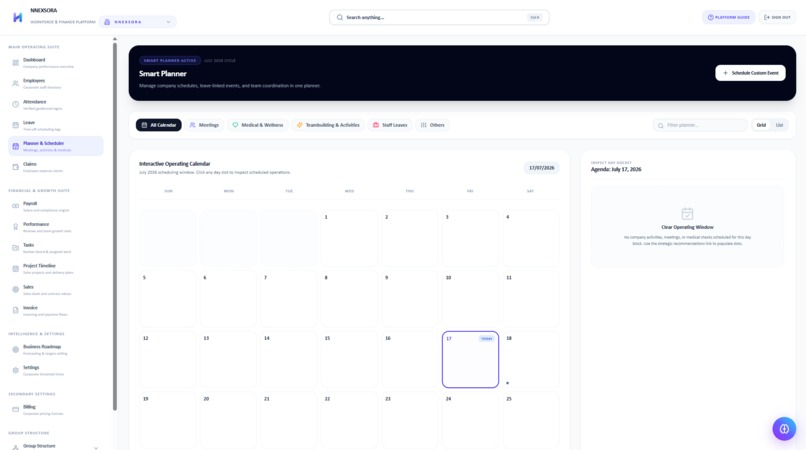Screen dimensions: 806x450
Task: Click the Agenda: July 17, 2026 heading
Action: point(616,169)
